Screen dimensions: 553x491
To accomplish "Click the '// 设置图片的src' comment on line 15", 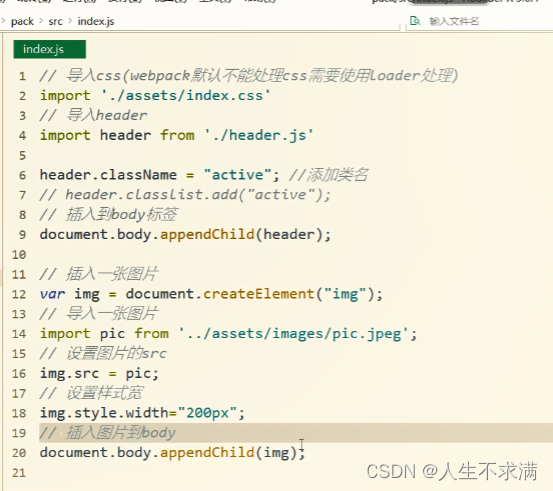I will (103, 353).
